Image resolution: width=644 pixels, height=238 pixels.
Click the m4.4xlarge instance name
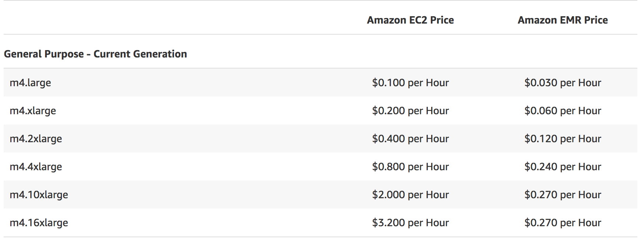(36, 167)
